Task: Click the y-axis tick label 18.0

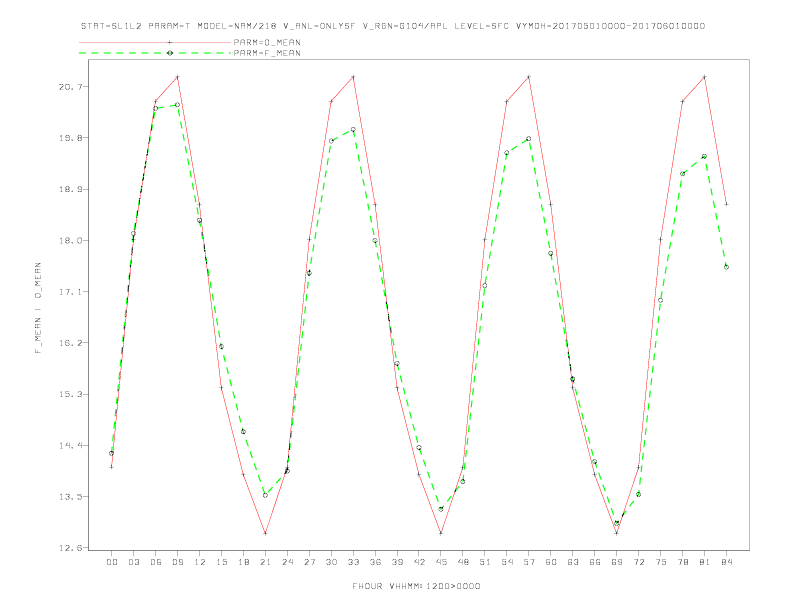Action: point(70,240)
